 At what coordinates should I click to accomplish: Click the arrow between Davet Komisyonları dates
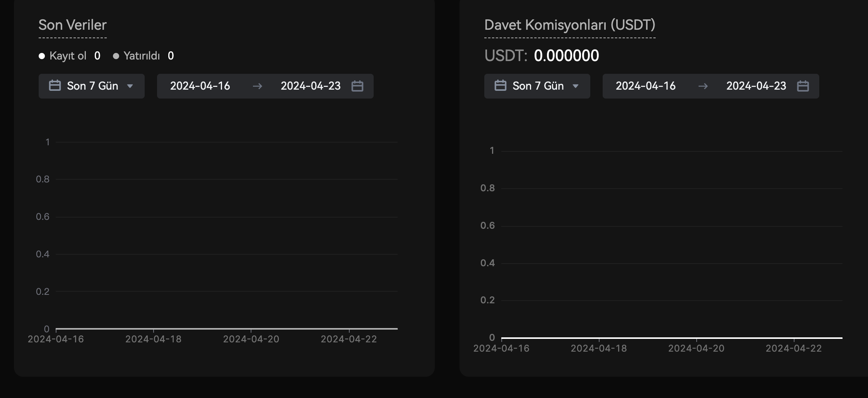tap(703, 86)
